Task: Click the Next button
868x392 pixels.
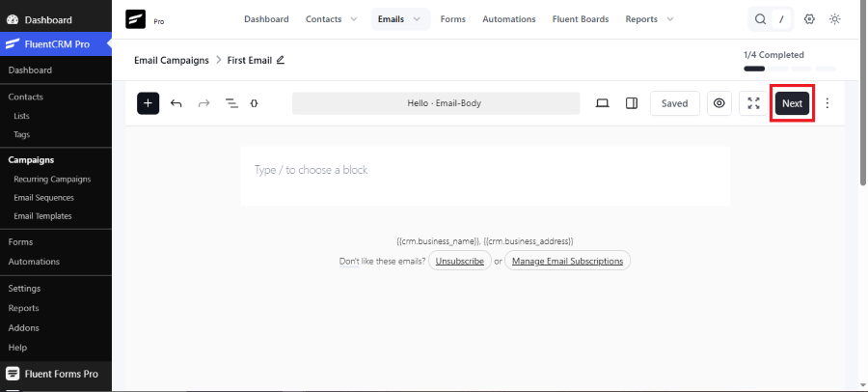Action: (792, 103)
